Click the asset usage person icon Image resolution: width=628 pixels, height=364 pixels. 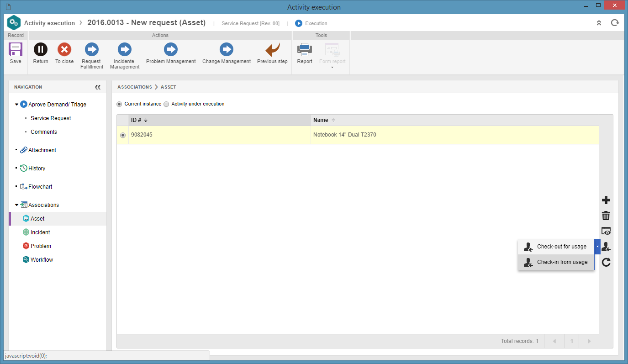click(x=606, y=247)
